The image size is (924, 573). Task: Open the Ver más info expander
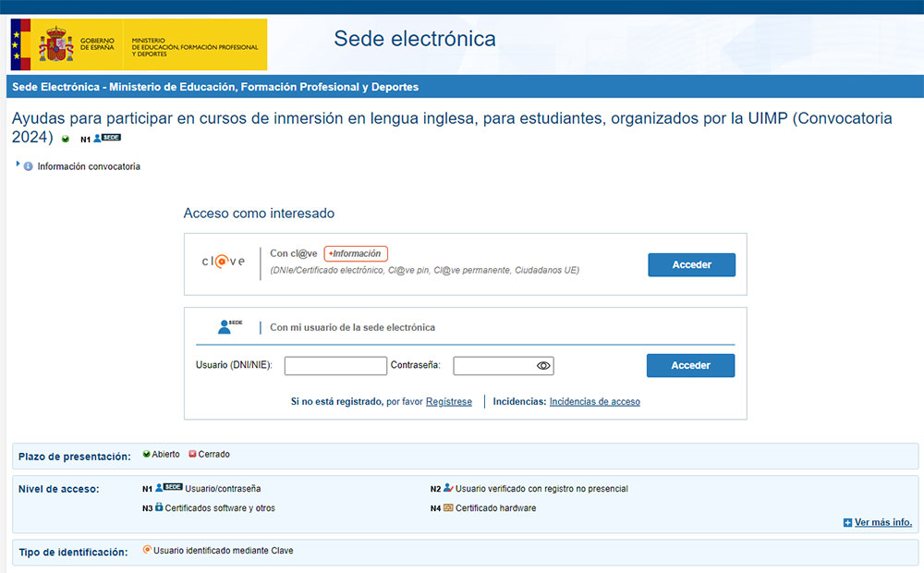[877, 522]
